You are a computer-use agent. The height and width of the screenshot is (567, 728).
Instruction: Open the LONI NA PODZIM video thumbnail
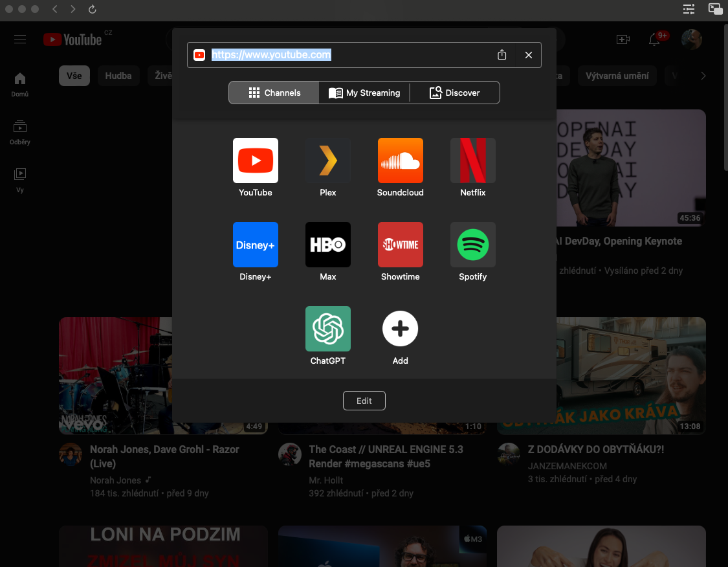click(164, 546)
